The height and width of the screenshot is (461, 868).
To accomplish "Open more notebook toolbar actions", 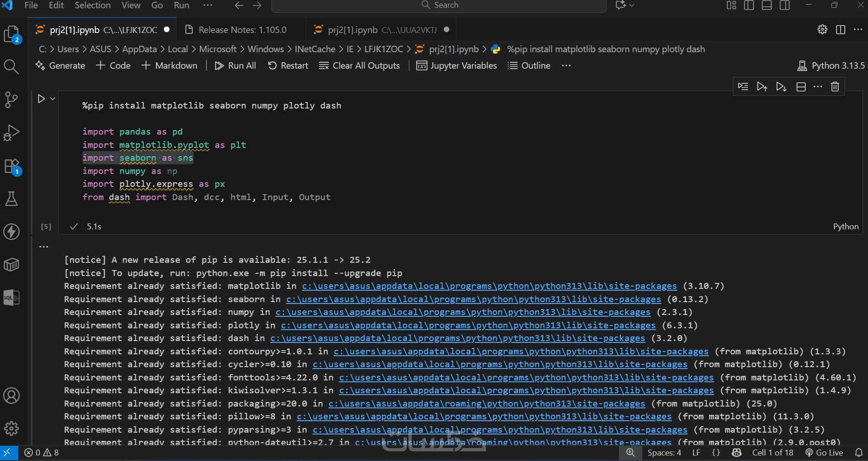I will click(566, 65).
